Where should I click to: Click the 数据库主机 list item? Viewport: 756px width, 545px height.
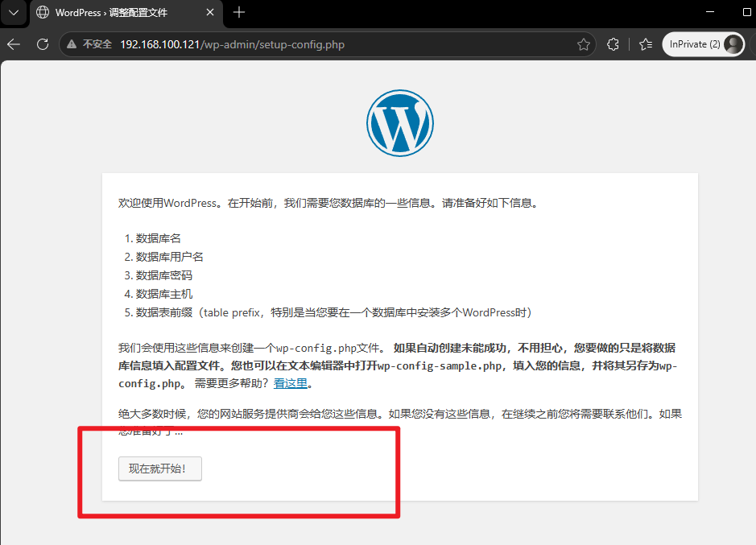[x=164, y=294]
